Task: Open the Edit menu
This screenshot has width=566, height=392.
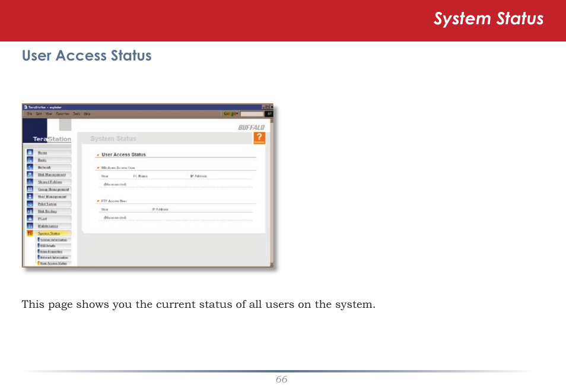Action: (x=39, y=114)
